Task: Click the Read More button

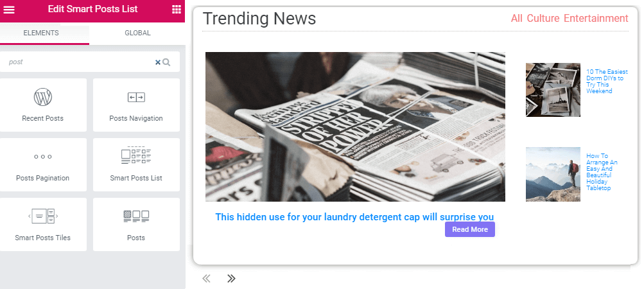Action: tap(470, 229)
